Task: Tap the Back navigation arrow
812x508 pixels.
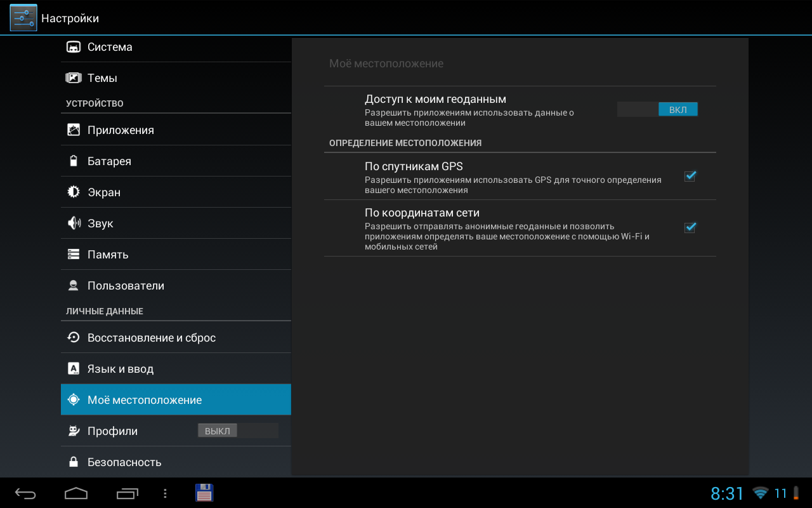Action: click(x=26, y=493)
